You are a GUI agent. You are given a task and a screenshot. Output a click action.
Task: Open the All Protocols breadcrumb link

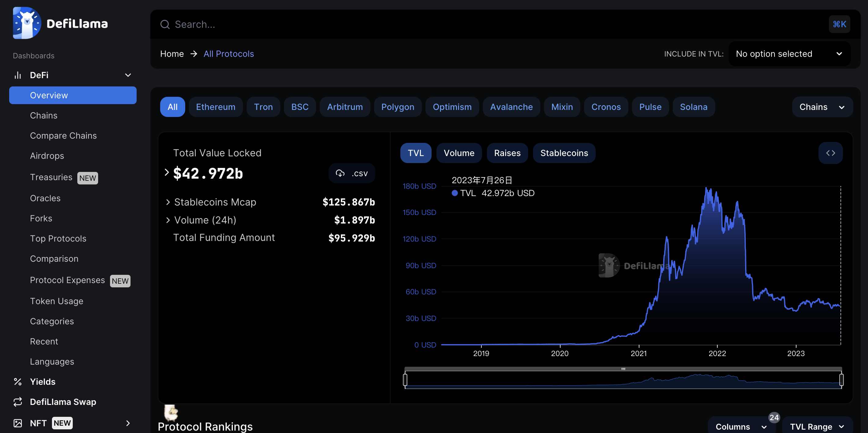228,54
